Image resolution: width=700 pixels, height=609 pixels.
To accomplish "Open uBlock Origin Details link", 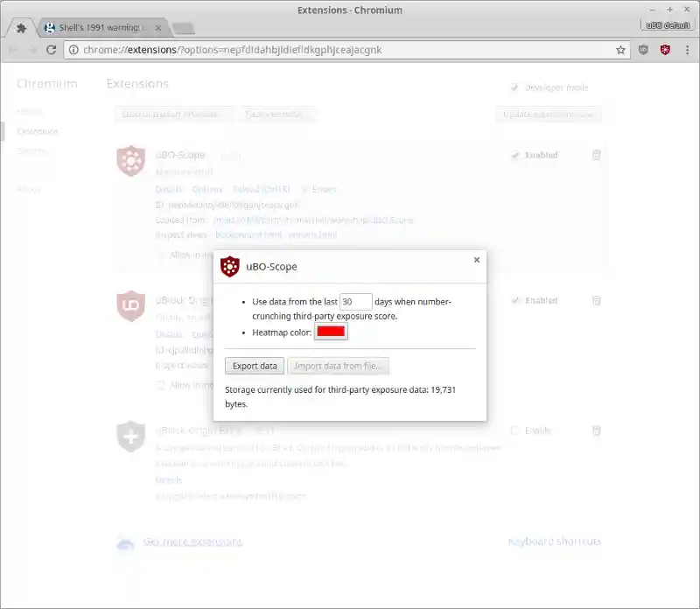I will coord(169,334).
